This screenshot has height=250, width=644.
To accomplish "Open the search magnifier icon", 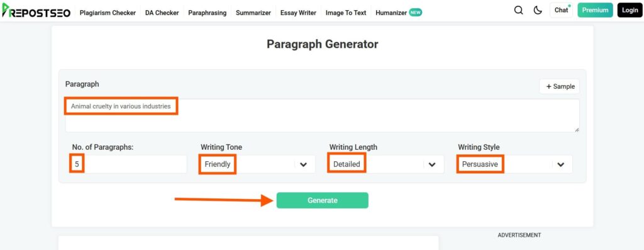I will point(519,10).
